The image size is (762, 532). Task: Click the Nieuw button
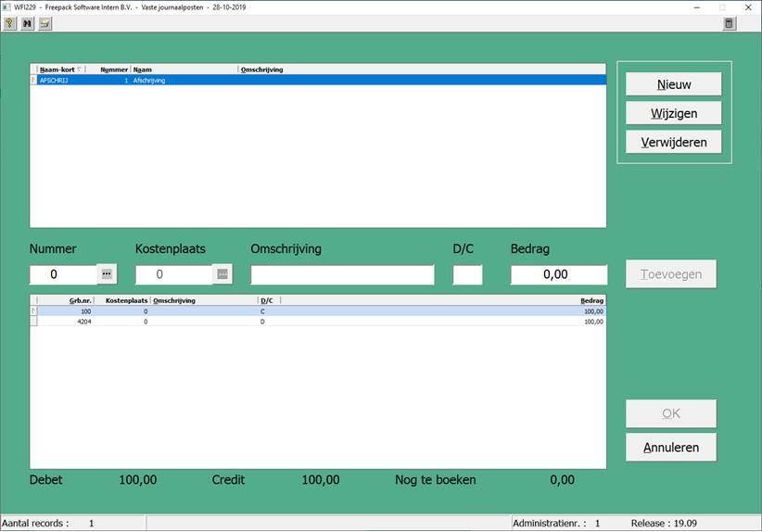[x=674, y=84]
